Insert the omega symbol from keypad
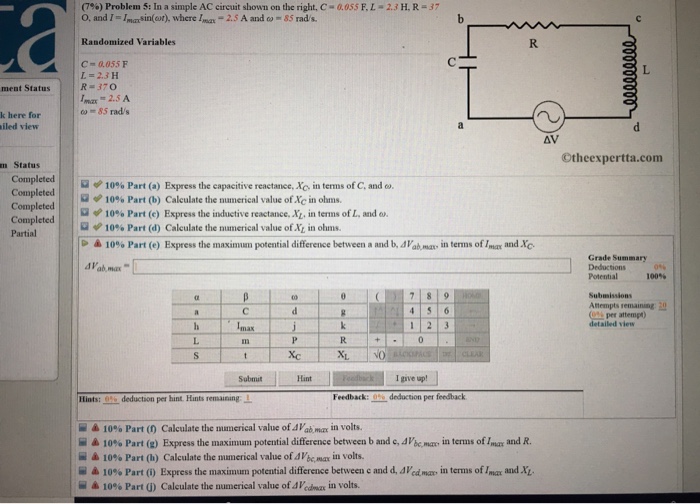Image resolution: width=700 pixels, height=504 pixels. [x=294, y=297]
